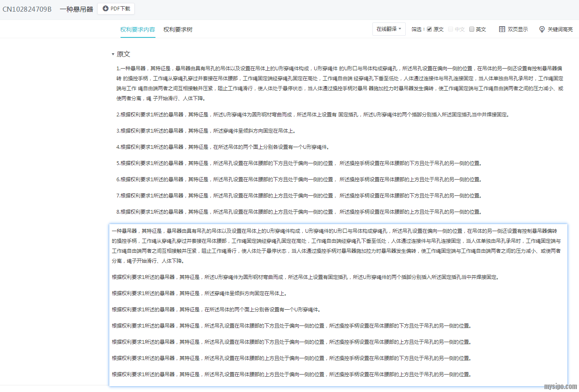Click the 原文 section heading text
Screen dimensions: 579x392
[123, 54]
